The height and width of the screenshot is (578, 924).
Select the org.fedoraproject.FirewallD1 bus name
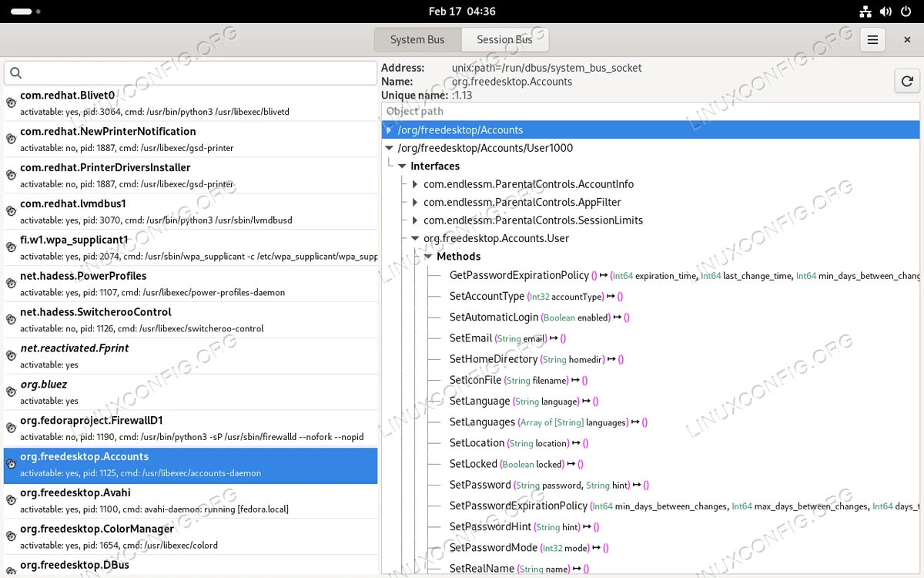pyautogui.click(x=190, y=428)
